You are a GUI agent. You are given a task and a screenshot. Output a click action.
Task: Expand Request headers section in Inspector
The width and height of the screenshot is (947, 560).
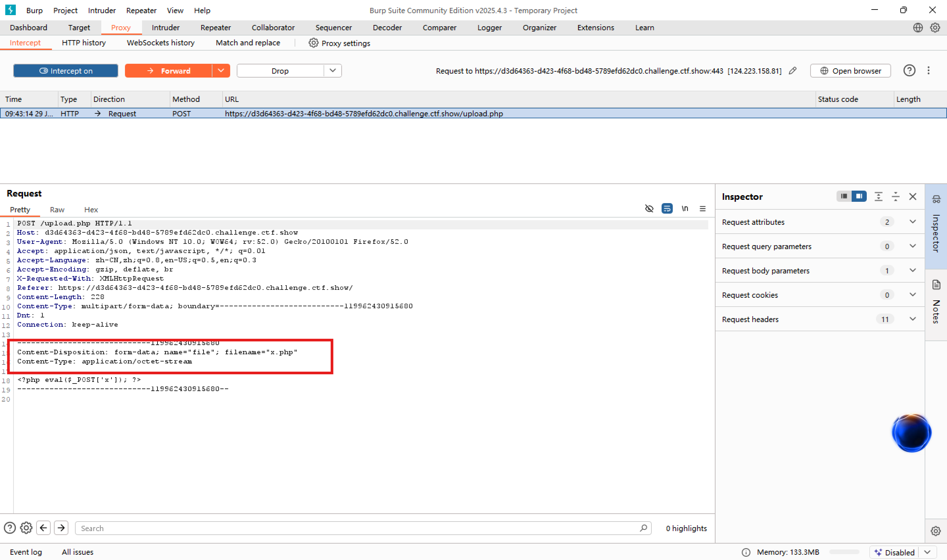tap(912, 319)
